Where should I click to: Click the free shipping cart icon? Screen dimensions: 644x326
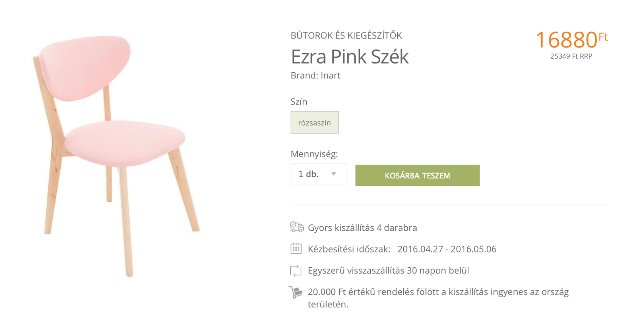pos(295,292)
